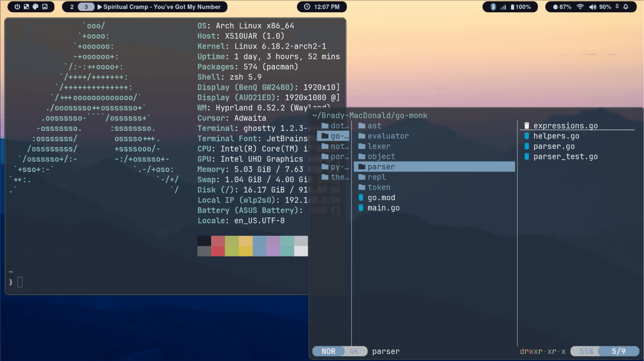Open the color palette icon in waybar
Viewport: 644px width, 361px height.
[36, 7]
